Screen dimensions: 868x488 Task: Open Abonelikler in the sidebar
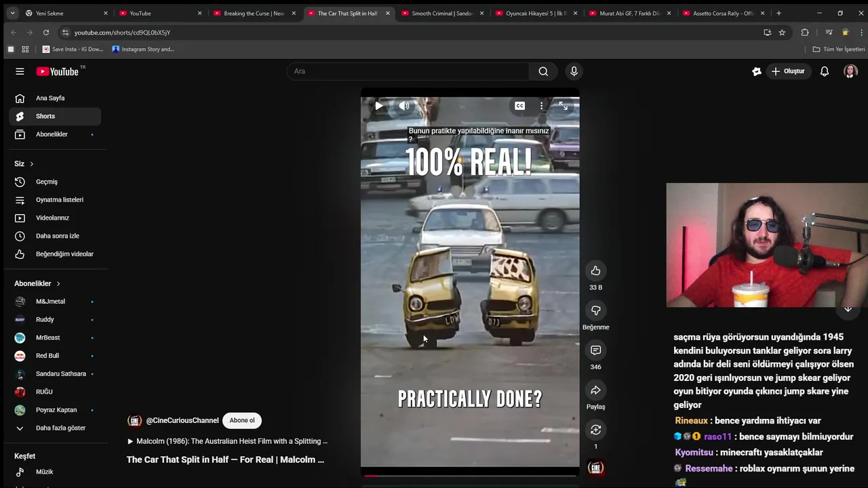[x=56, y=134]
